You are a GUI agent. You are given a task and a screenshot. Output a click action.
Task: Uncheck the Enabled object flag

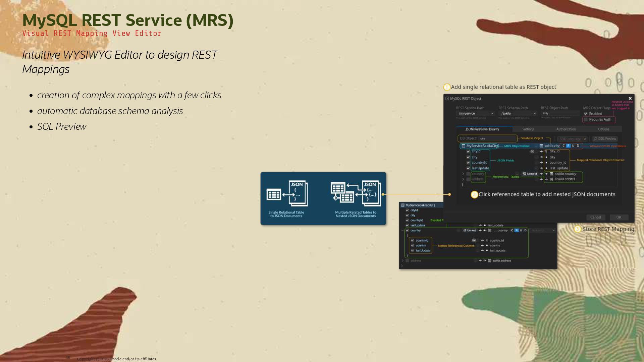point(586,114)
